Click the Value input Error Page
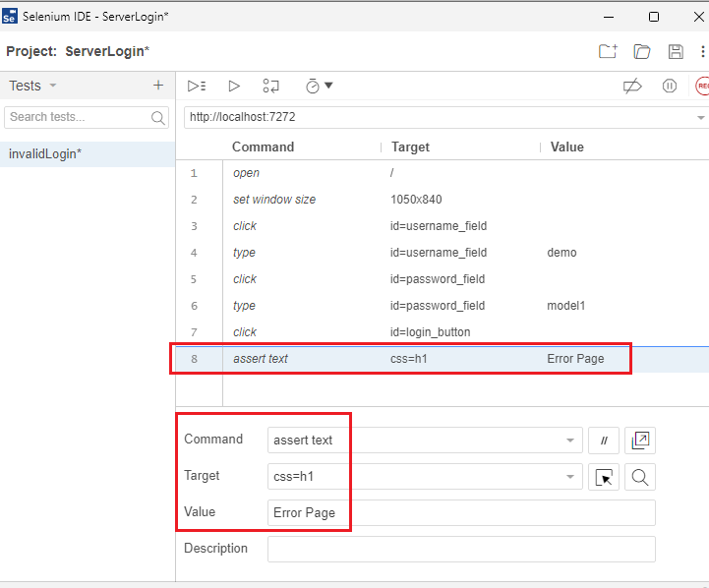 (x=461, y=512)
